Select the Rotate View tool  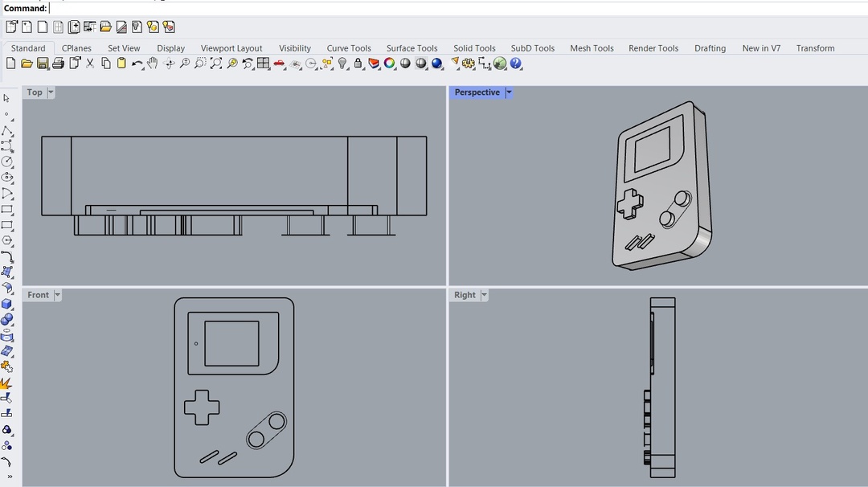pos(170,63)
